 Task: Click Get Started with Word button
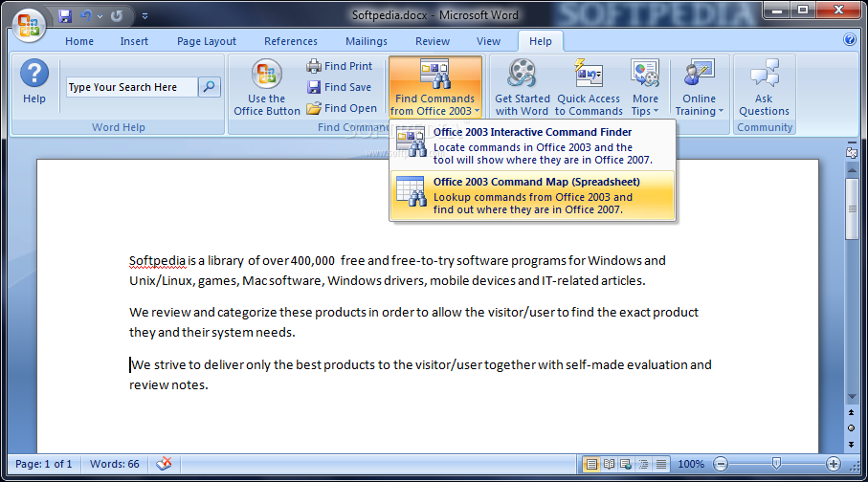tap(522, 87)
